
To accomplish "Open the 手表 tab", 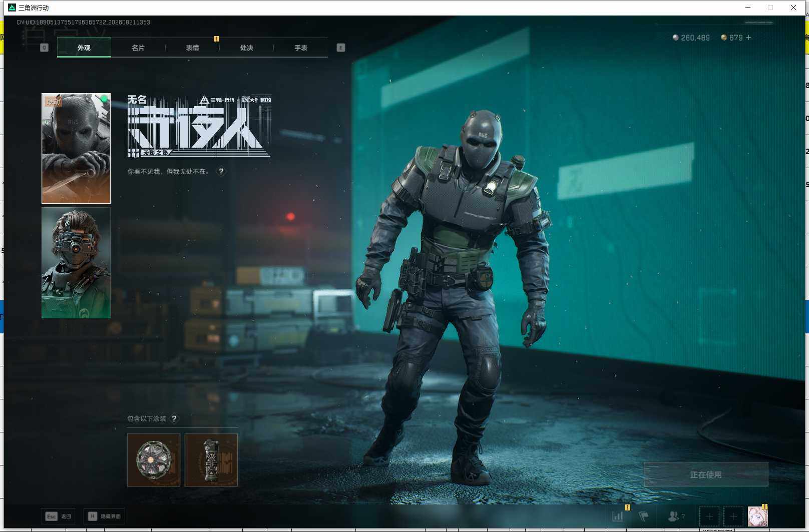I will [301, 48].
